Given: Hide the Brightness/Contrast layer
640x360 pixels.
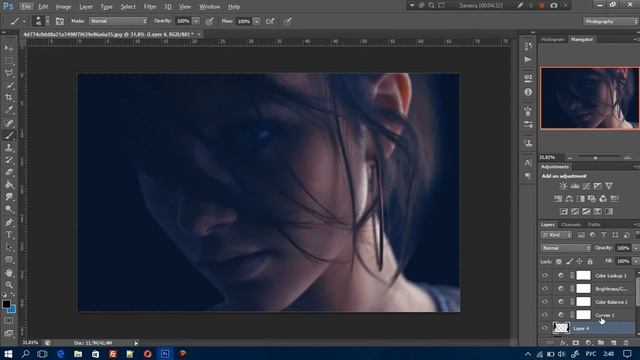Looking at the screenshot, I should pos(545,289).
